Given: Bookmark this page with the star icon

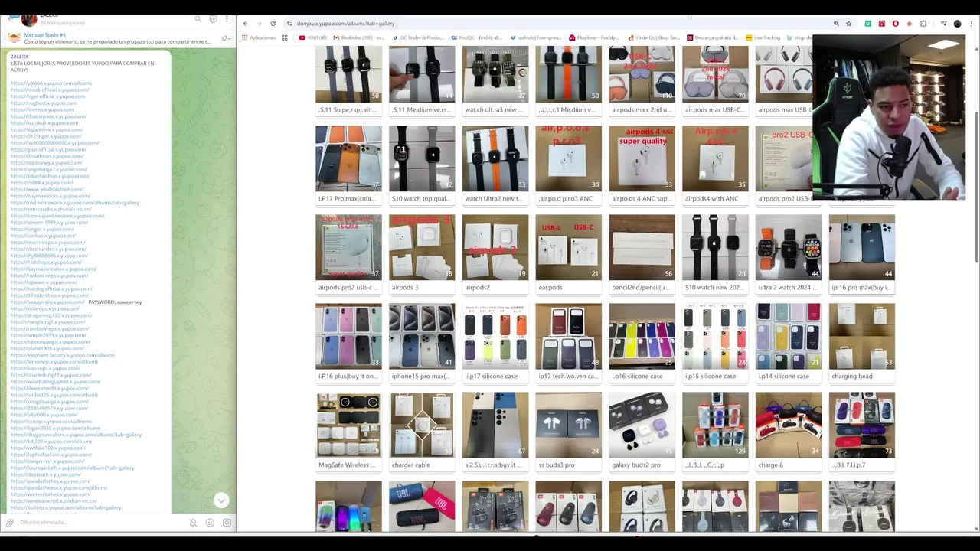Looking at the screenshot, I should pyautogui.click(x=848, y=24).
